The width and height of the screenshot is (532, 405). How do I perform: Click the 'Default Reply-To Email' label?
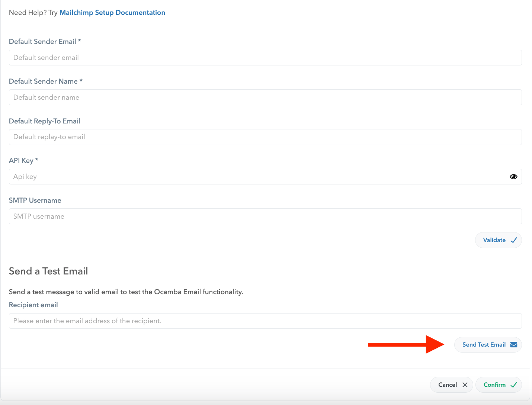(45, 121)
